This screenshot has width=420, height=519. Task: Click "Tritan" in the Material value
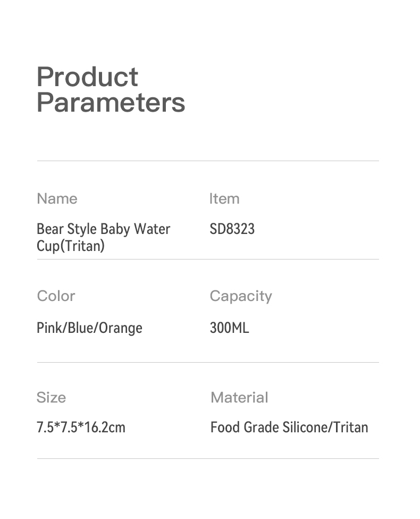(x=351, y=427)
